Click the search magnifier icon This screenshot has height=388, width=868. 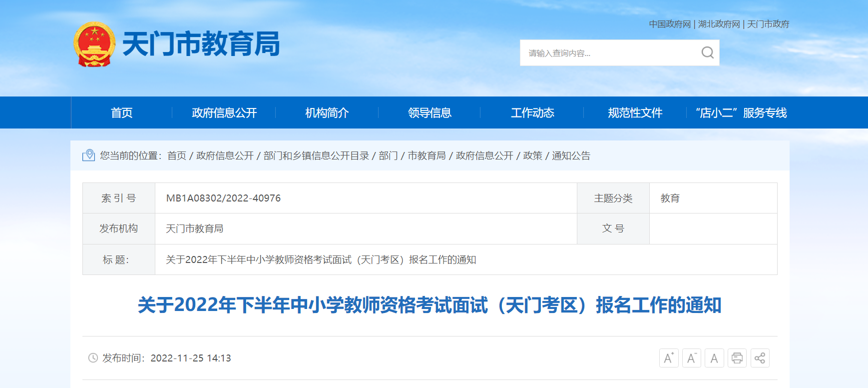707,52
